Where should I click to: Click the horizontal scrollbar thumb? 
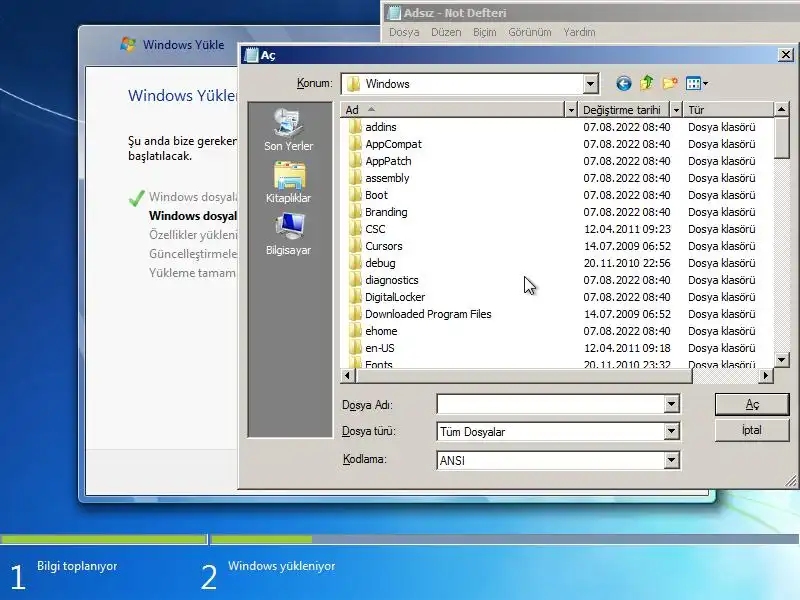pyautogui.click(x=524, y=376)
